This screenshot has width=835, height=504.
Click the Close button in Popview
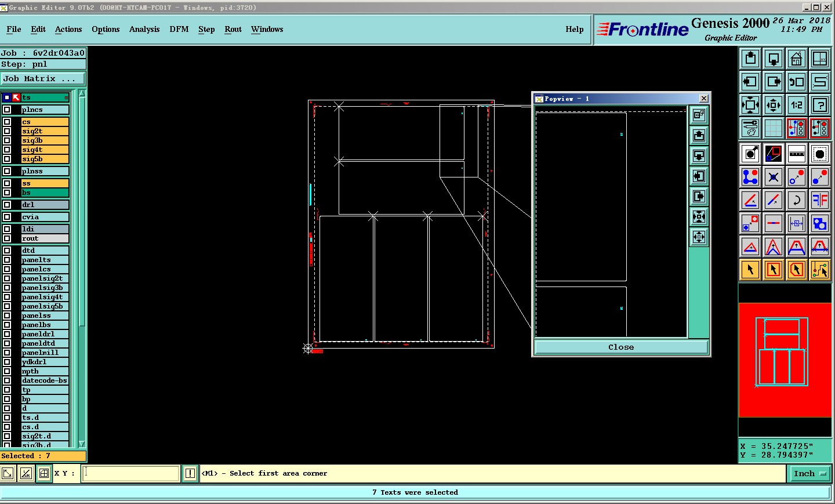point(621,347)
